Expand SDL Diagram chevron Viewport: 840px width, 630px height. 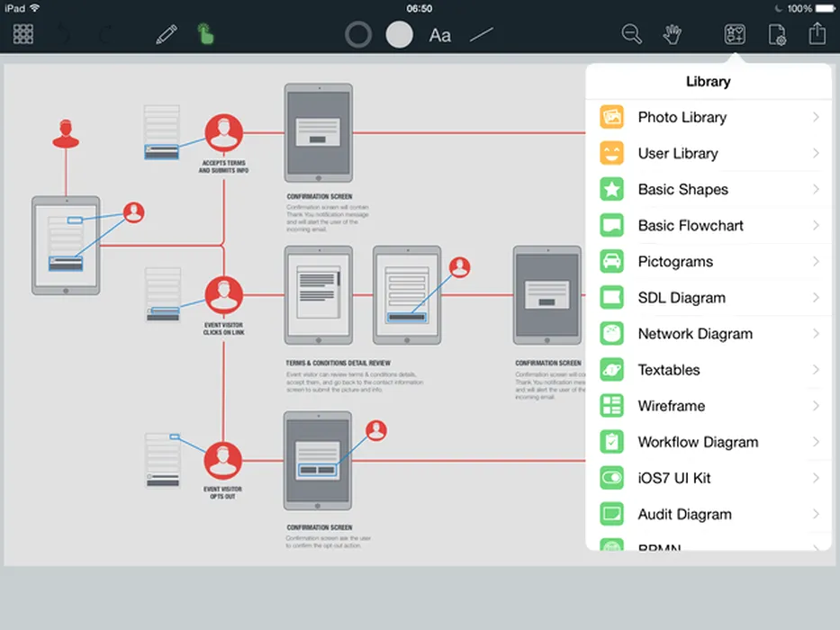click(816, 297)
